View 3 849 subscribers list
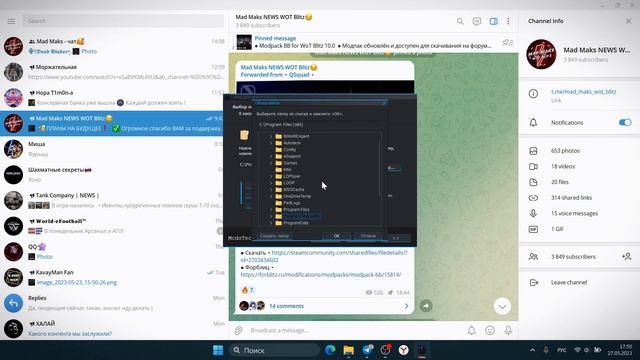The width and height of the screenshot is (640, 360). coord(573,257)
